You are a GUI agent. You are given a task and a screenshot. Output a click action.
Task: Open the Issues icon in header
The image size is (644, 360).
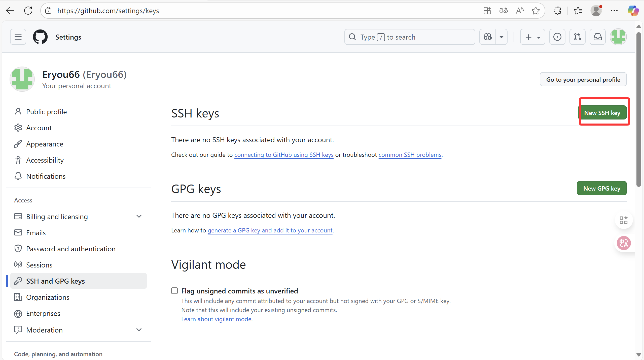[x=557, y=37]
